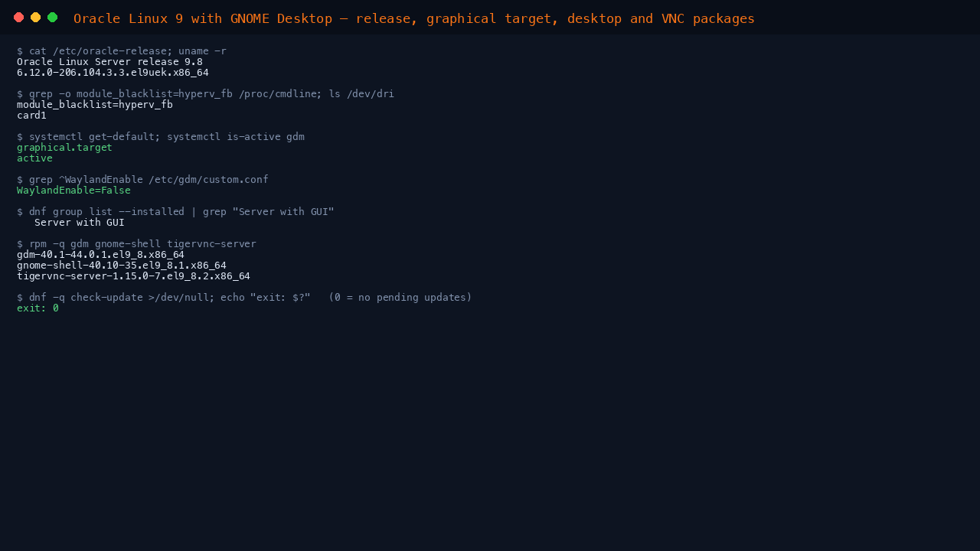
Task: Click the red close window dot
Action: tap(19, 18)
